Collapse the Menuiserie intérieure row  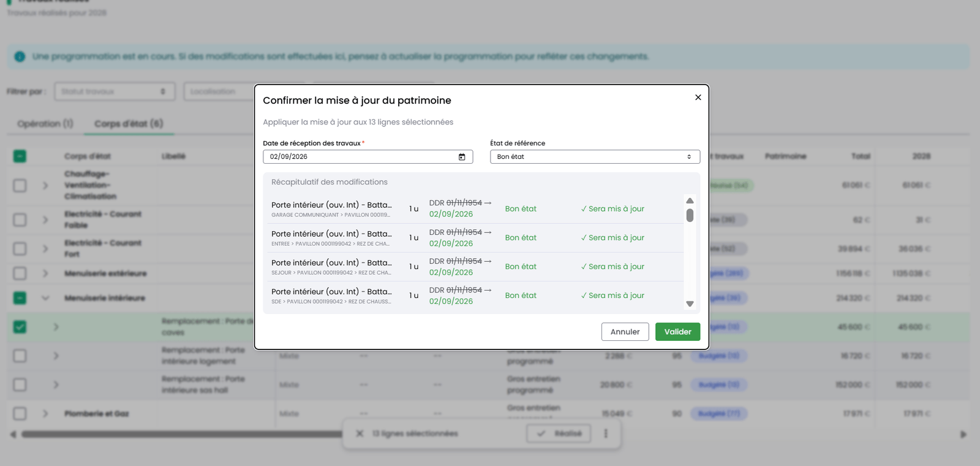(x=45, y=298)
